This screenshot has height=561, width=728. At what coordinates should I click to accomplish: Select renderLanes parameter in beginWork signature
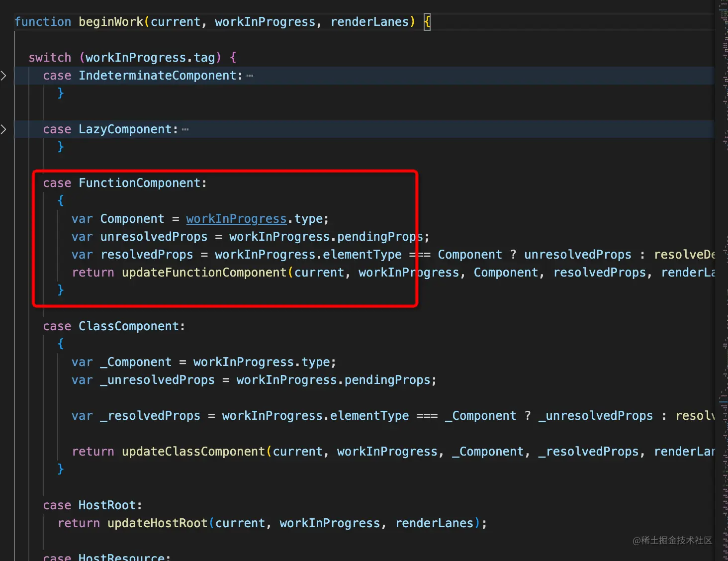pyautogui.click(x=369, y=22)
